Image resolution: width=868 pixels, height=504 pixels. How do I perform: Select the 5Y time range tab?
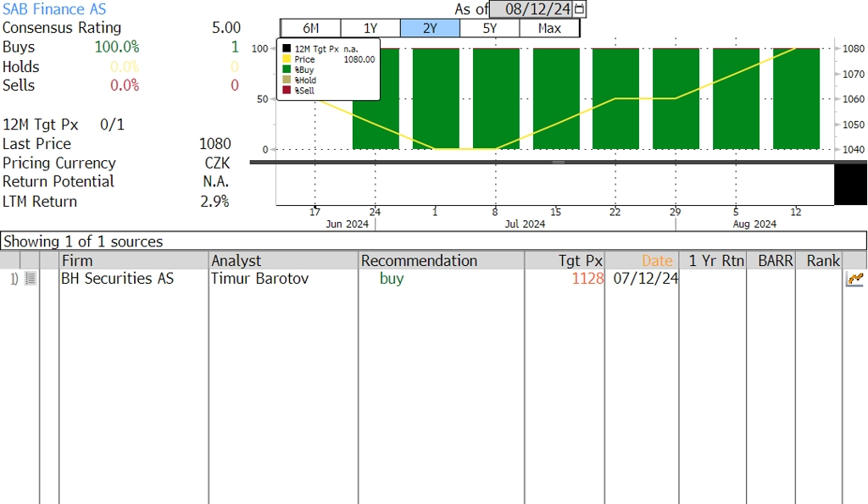pos(490,28)
